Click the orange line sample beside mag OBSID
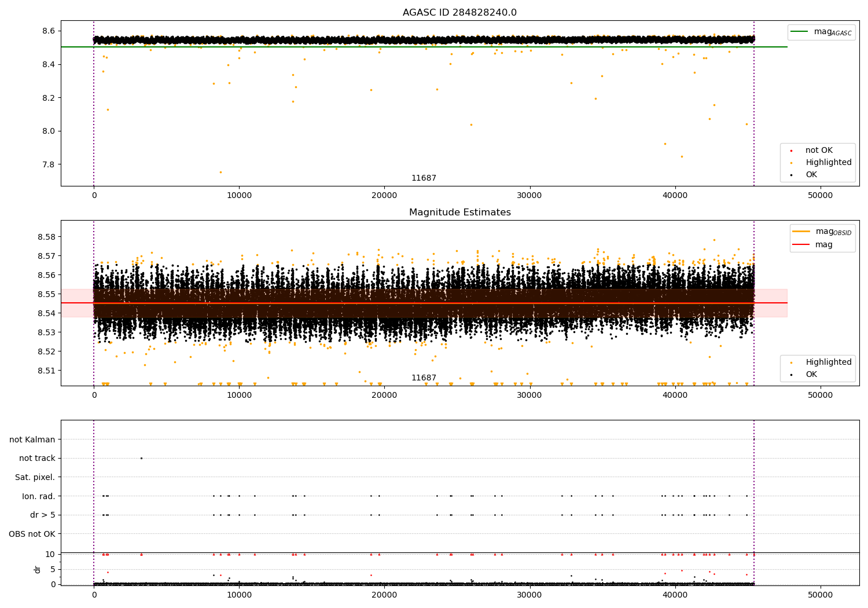 pyautogui.click(x=801, y=231)
